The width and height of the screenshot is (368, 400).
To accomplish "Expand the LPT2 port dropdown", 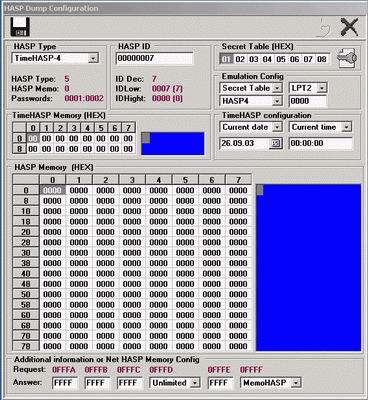I will (322, 88).
